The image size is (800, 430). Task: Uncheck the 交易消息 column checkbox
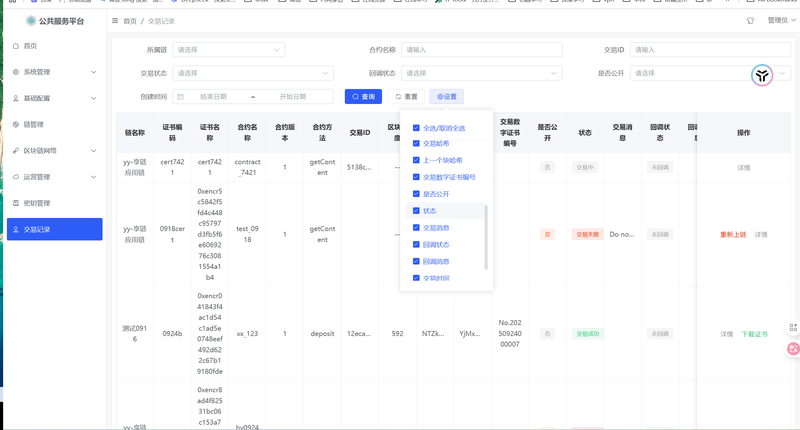pyautogui.click(x=416, y=228)
